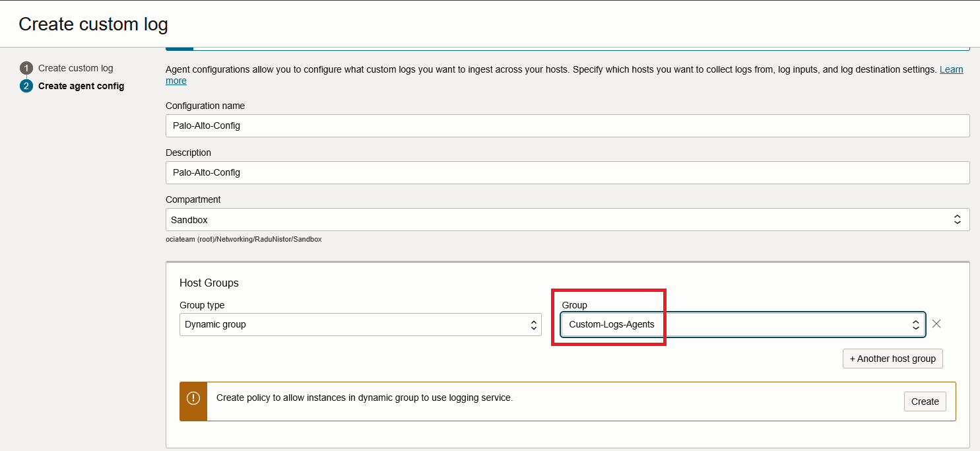The height and width of the screenshot is (451, 980).
Task: Click the Compartment label
Action: tap(193, 199)
